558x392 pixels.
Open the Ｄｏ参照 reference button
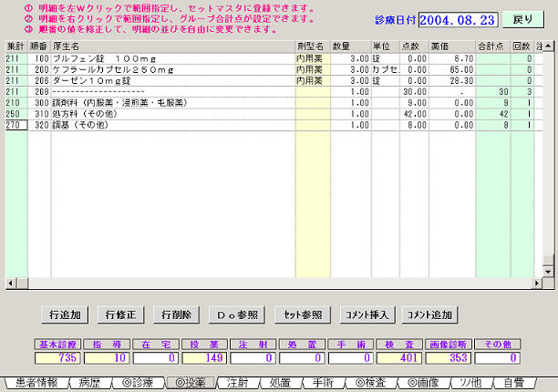[235, 315]
